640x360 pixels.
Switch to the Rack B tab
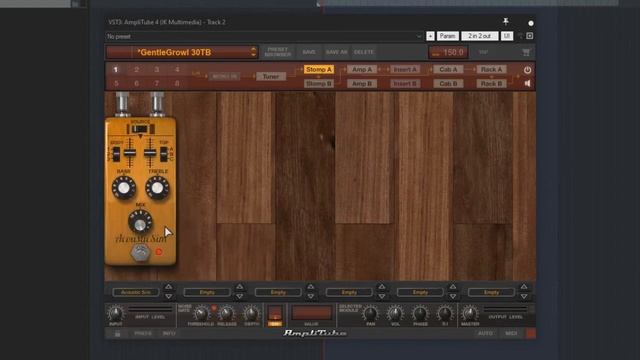pos(491,84)
